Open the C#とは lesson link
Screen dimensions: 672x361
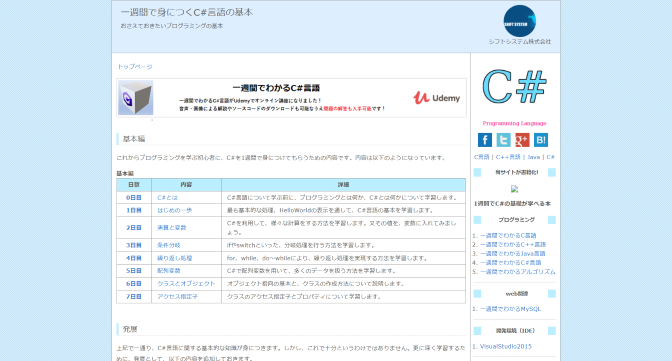coord(167,198)
